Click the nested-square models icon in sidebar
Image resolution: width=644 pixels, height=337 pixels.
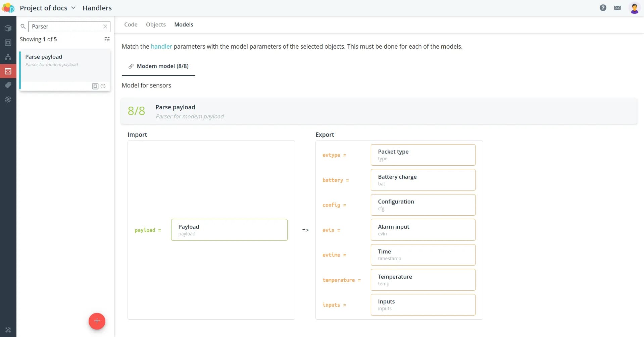point(8,43)
